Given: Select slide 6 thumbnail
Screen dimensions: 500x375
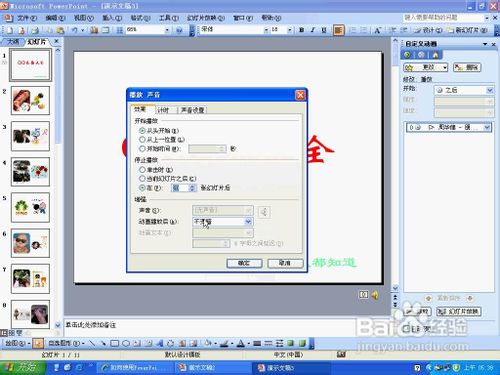Looking at the screenshot, I should (x=30, y=243).
